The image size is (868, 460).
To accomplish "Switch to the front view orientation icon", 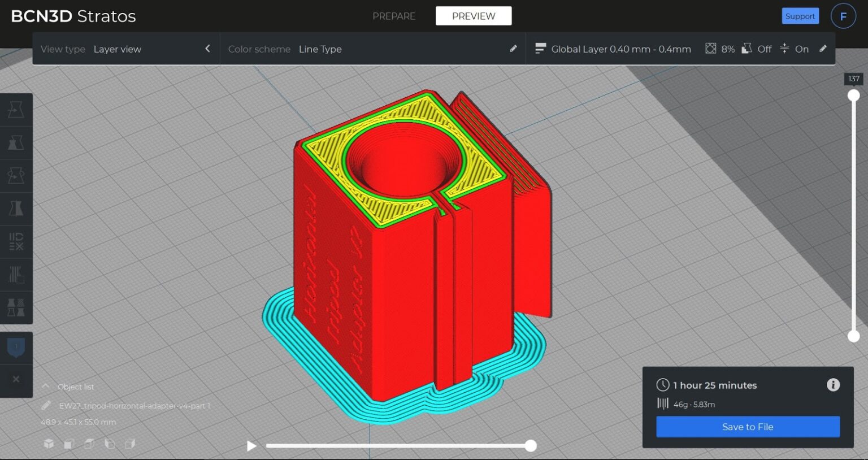I will tap(69, 444).
